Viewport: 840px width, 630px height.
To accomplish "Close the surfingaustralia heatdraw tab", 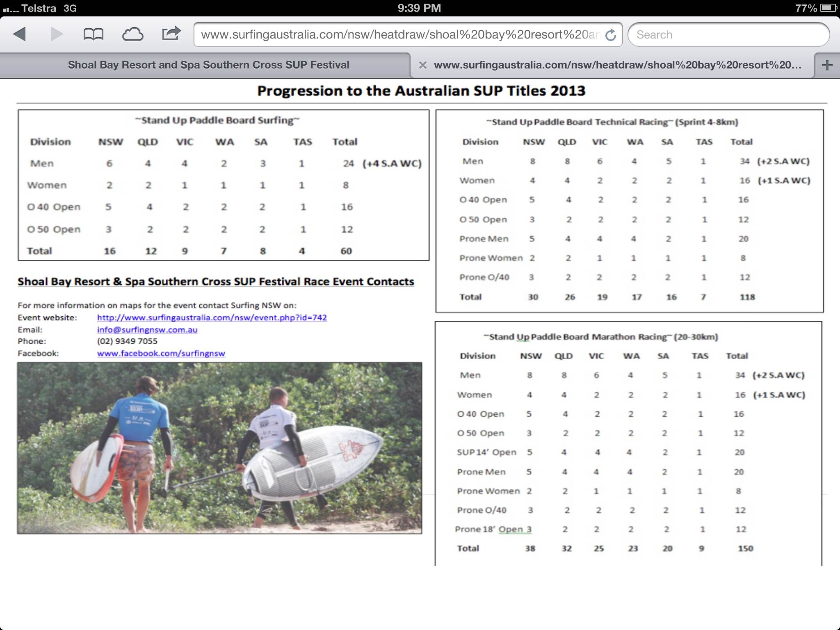I will coord(423,65).
